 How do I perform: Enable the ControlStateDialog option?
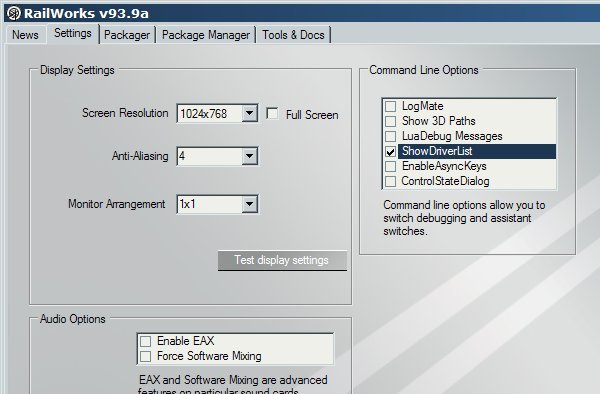click(390, 181)
